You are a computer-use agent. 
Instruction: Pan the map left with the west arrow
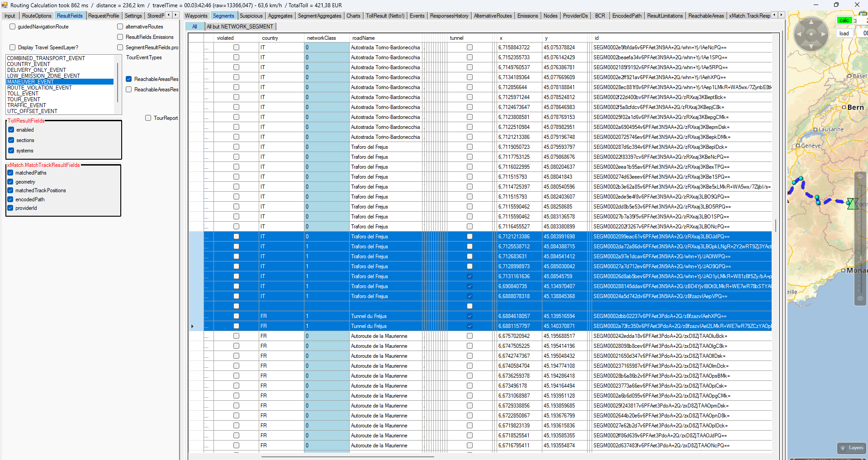[799, 34]
